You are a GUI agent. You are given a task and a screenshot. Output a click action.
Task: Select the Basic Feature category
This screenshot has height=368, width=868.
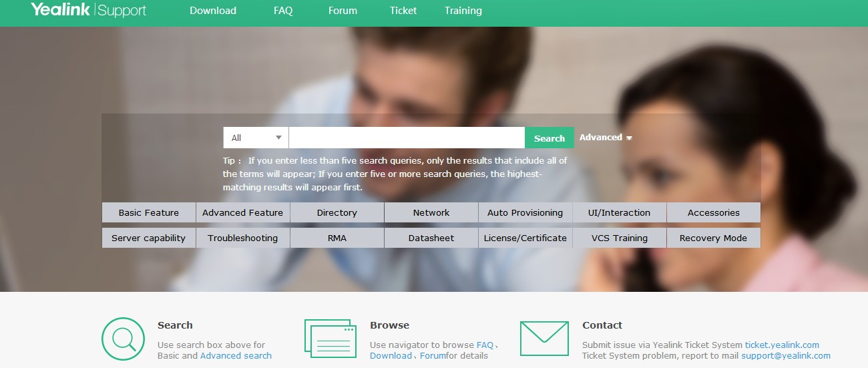click(149, 212)
